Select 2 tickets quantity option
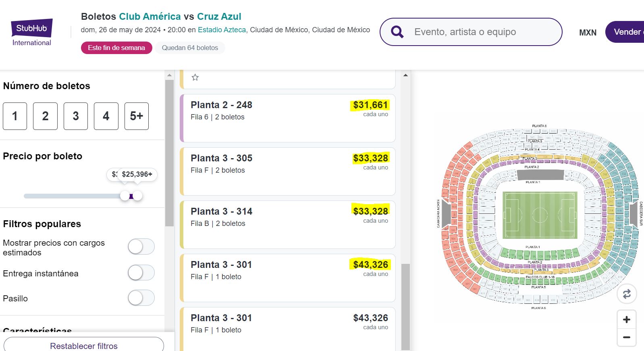 coord(45,116)
